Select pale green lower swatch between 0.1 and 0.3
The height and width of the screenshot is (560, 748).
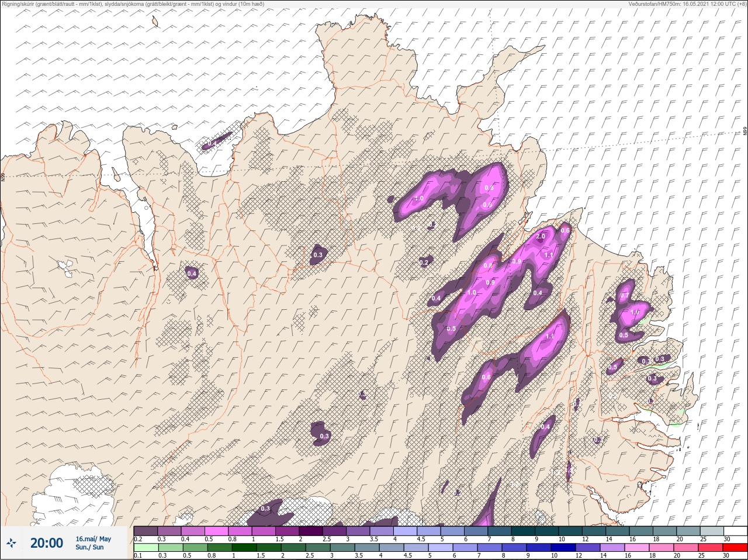click(x=146, y=548)
